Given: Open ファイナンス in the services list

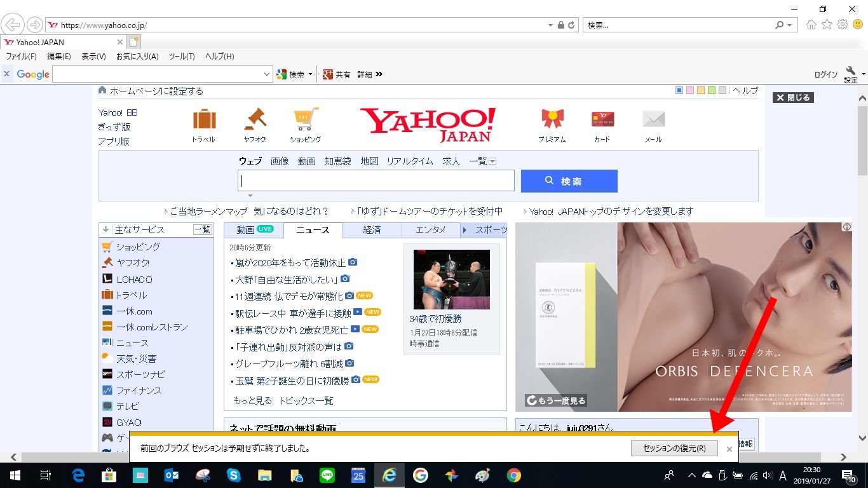Looking at the screenshot, I should click(139, 390).
